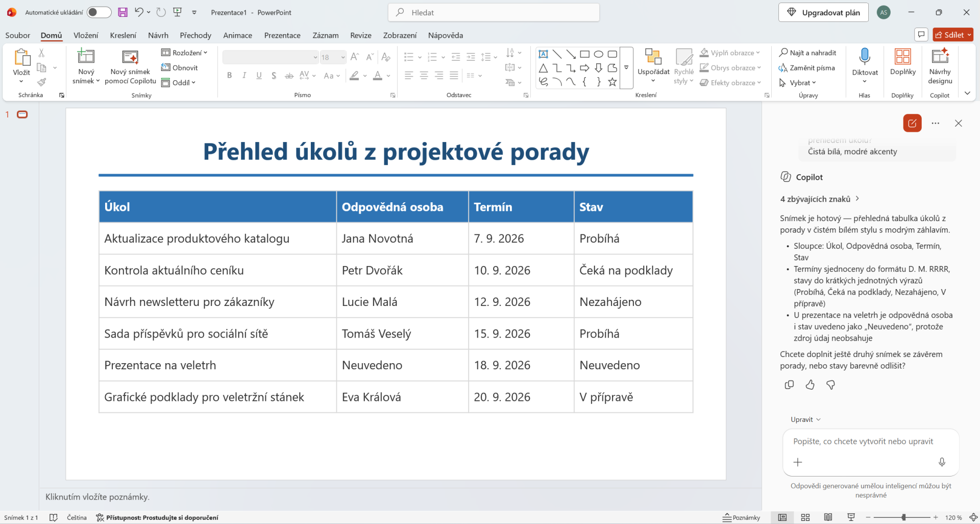Toggle underline formatting
This screenshot has width=980, height=524.
coord(259,76)
